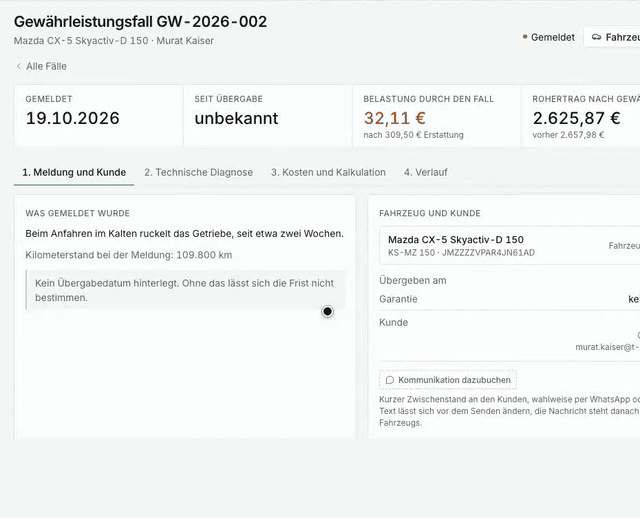640x518 pixels.
Task: Click the SEIT ÜBERGABE card label
Action: [x=229, y=99]
